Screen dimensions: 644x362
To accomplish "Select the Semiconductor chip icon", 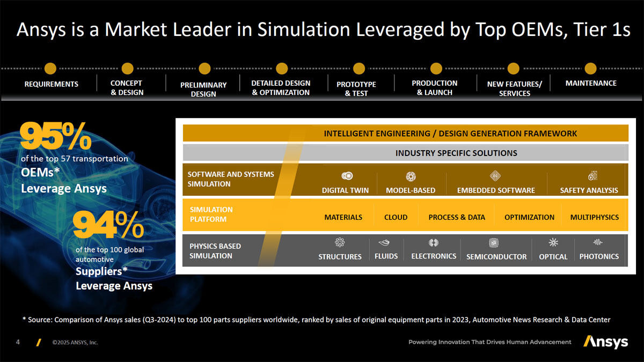I will (494, 243).
